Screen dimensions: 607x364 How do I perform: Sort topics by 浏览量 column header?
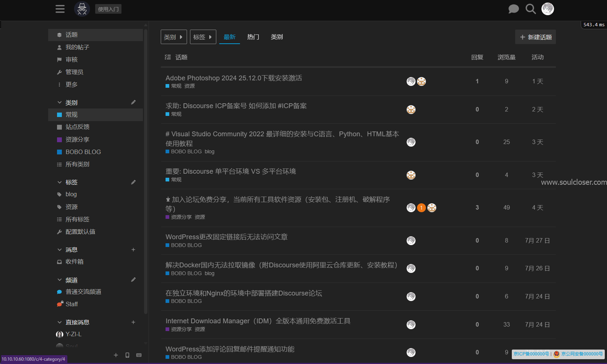[x=506, y=57]
